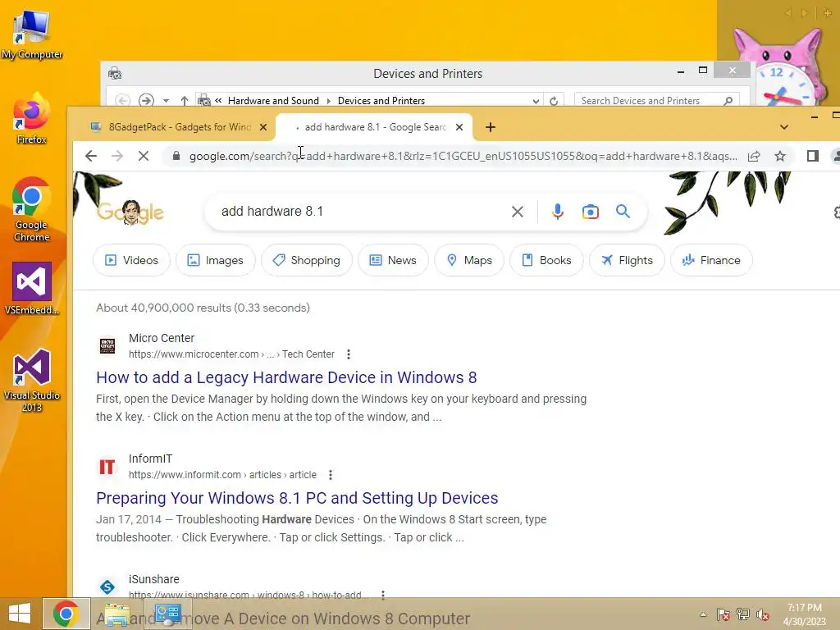Click the Chrome address bar URL

point(463,156)
